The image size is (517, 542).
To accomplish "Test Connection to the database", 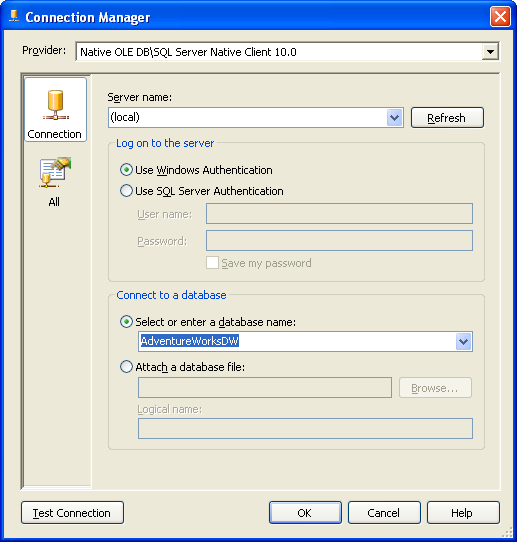I will [x=72, y=513].
